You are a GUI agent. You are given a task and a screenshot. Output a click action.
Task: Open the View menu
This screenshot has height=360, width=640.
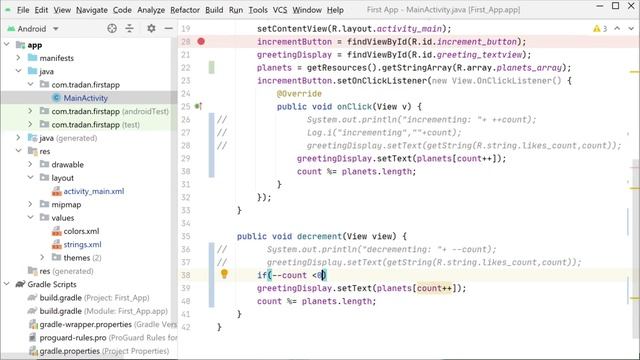62,10
